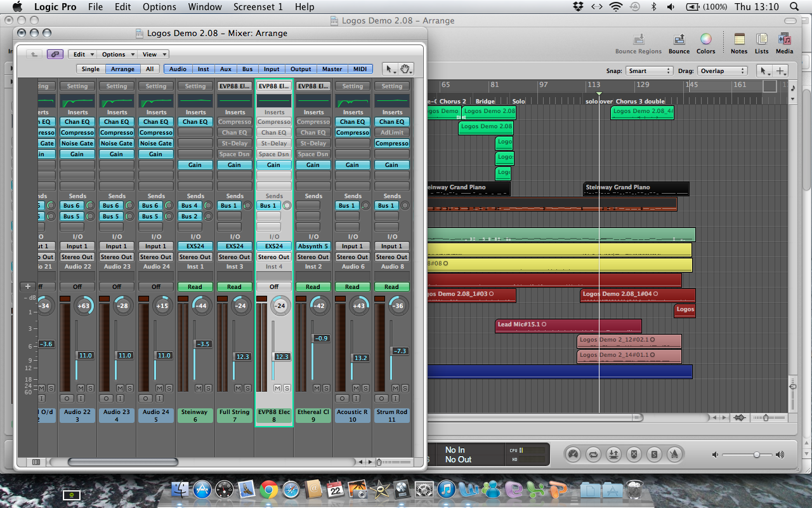Toggle the mixer Link button
The image size is (812, 508).
click(55, 55)
